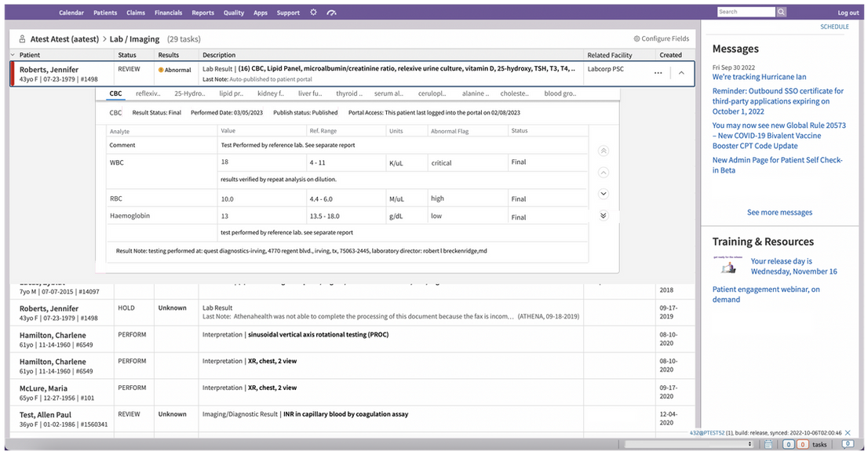
Task: Switch to the choleste.. result tab
Action: 514,93
